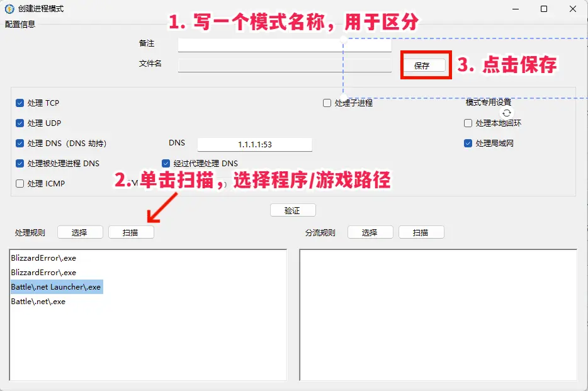
Task: Click 扫描 next to 分流规则
Action: [421, 232]
